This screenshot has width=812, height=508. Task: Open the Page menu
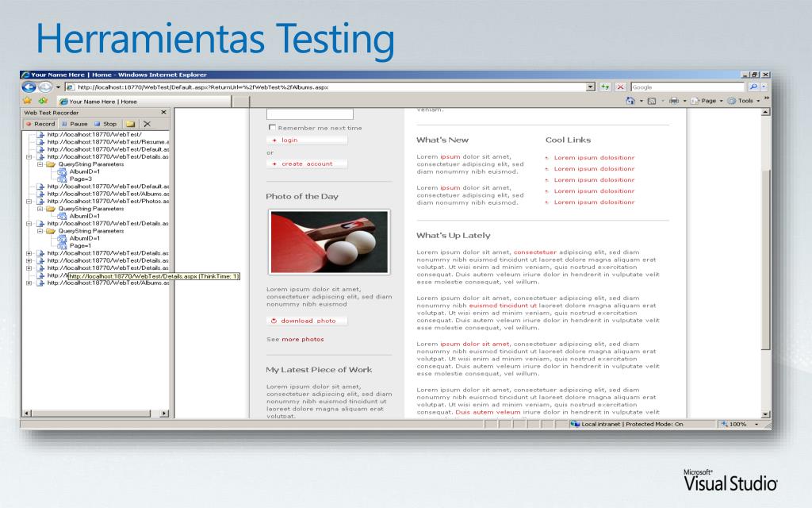(707, 101)
